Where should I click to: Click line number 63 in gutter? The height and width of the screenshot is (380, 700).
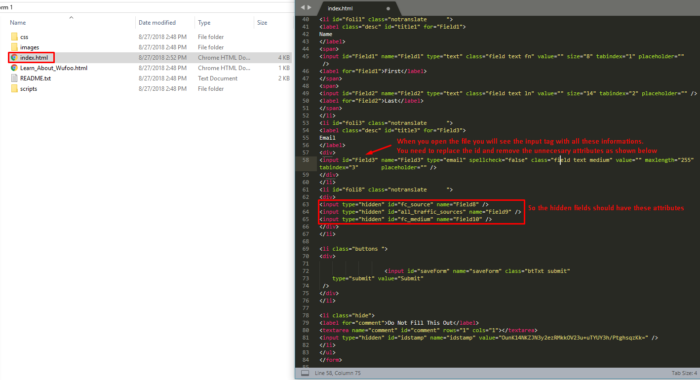coord(305,205)
